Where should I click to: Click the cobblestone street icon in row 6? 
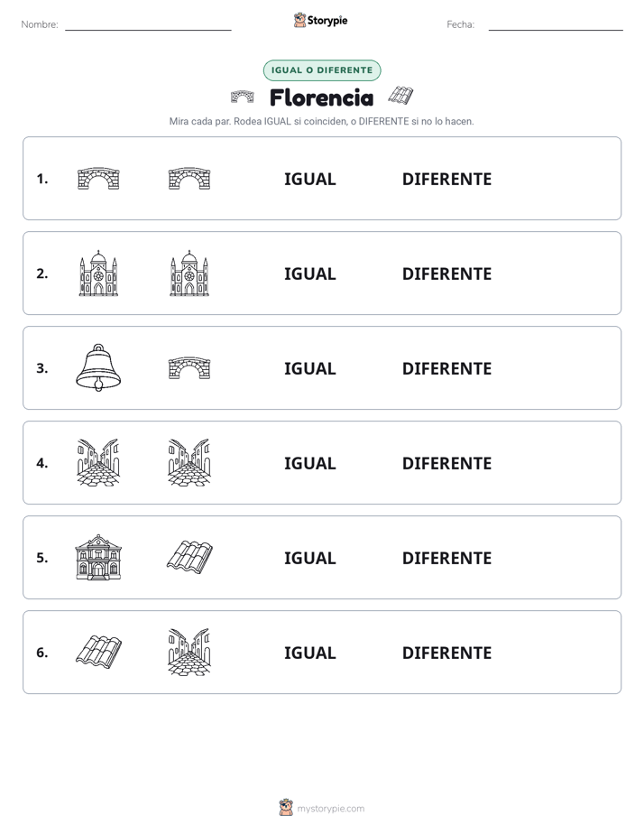click(189, 652)
